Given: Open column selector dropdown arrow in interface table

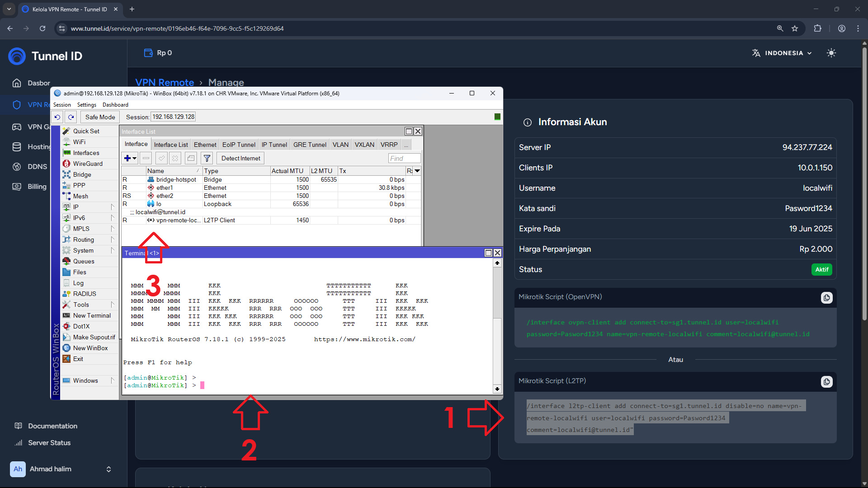Looking at the screenshot, I should coord(417,171).
